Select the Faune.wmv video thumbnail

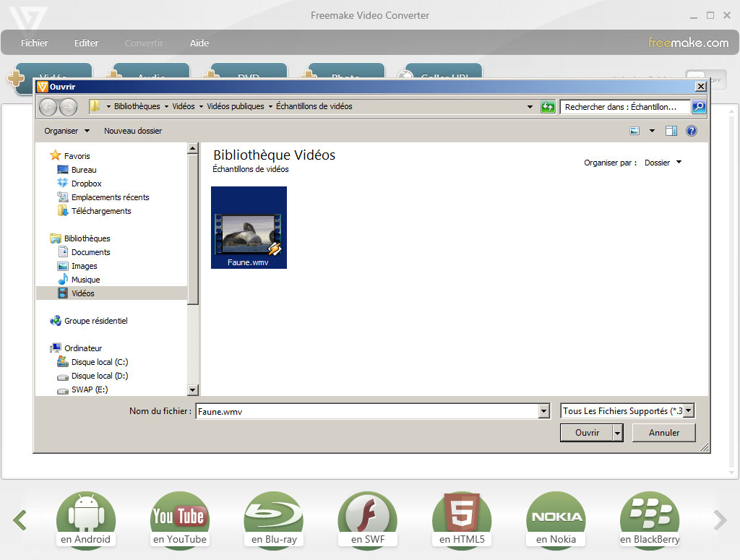click(249, 228)
